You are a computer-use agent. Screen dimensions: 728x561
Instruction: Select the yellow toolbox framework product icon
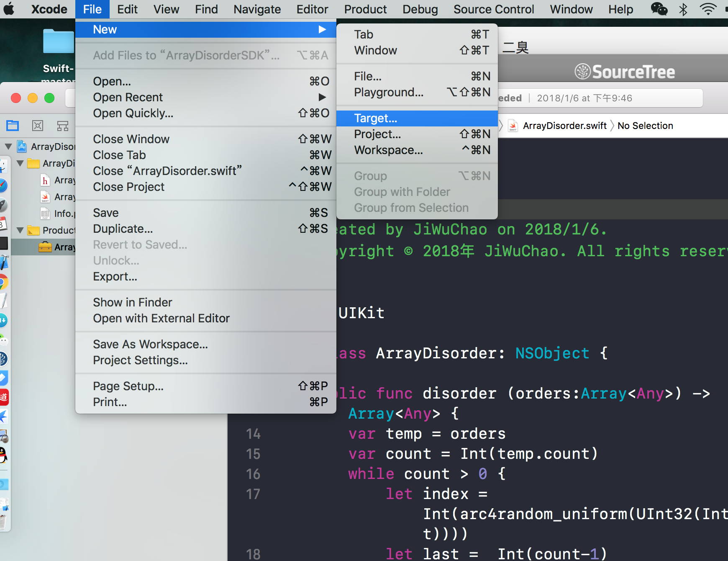click(45, 247)
